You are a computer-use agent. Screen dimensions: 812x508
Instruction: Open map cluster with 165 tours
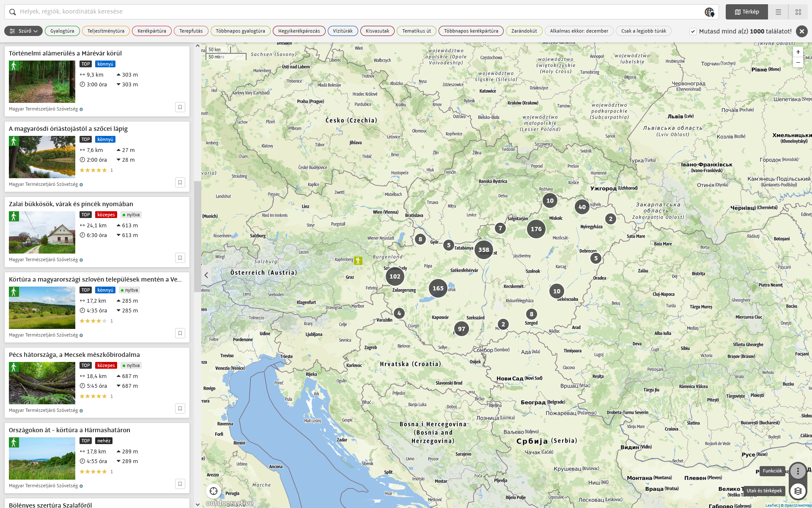pyautogui.click(x=438, y=288)
